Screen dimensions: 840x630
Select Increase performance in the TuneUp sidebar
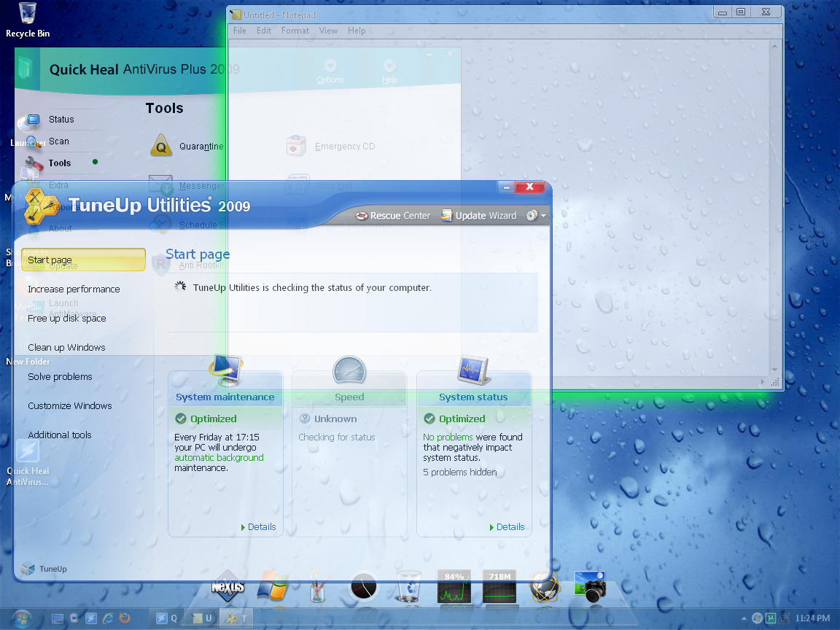click(x=74, y=289)
